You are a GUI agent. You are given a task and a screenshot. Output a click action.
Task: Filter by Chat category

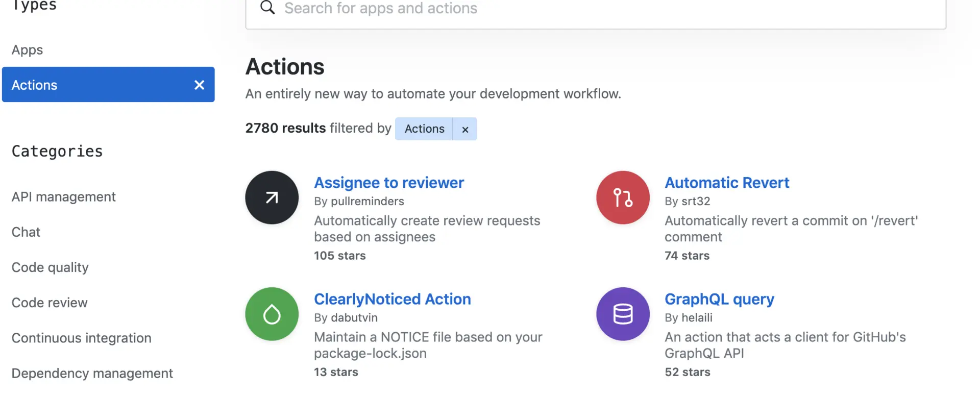[26, 232]
